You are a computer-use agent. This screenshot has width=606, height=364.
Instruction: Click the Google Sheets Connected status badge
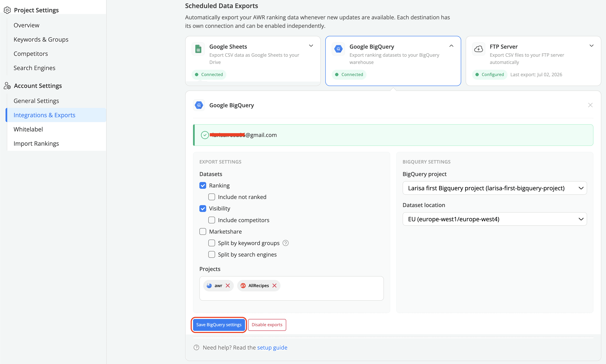[209, 75]
